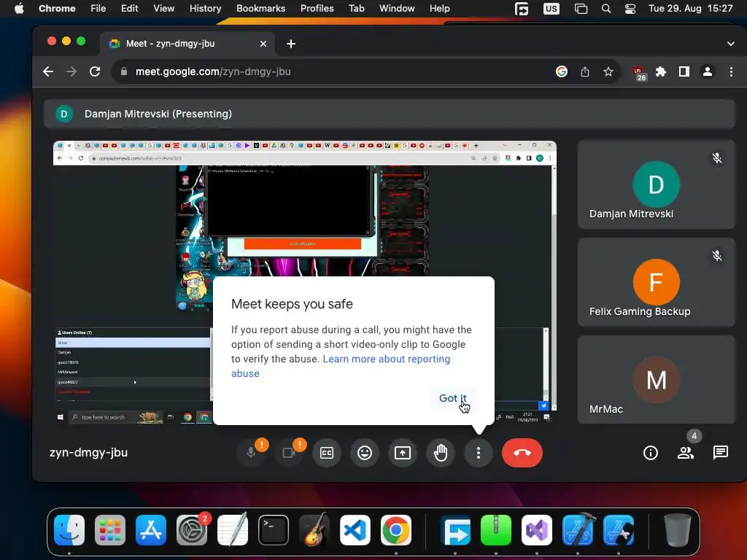Viewport: 747px width, 560px height.
Task: Open the Window menu
Action: coord(397,9)
